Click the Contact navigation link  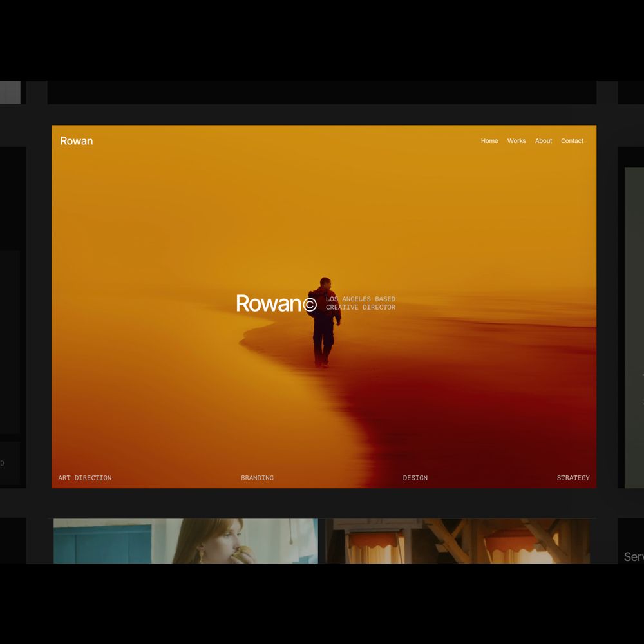coord(572,141)
